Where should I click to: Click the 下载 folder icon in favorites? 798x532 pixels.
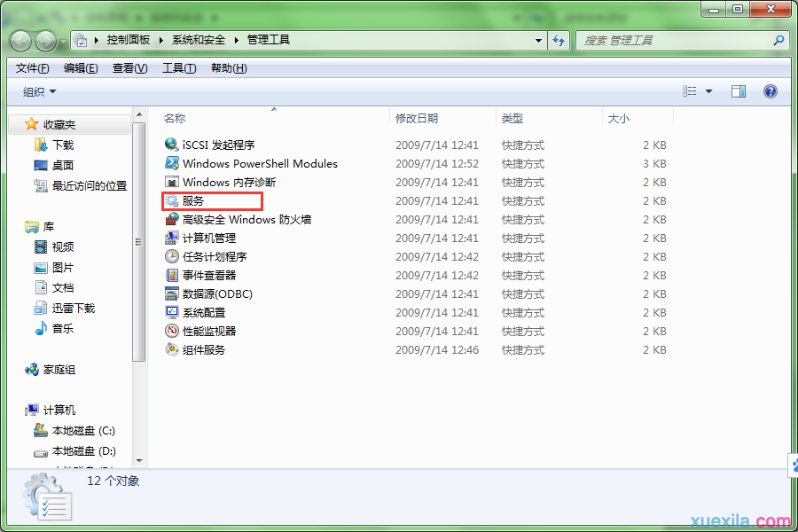40,145
